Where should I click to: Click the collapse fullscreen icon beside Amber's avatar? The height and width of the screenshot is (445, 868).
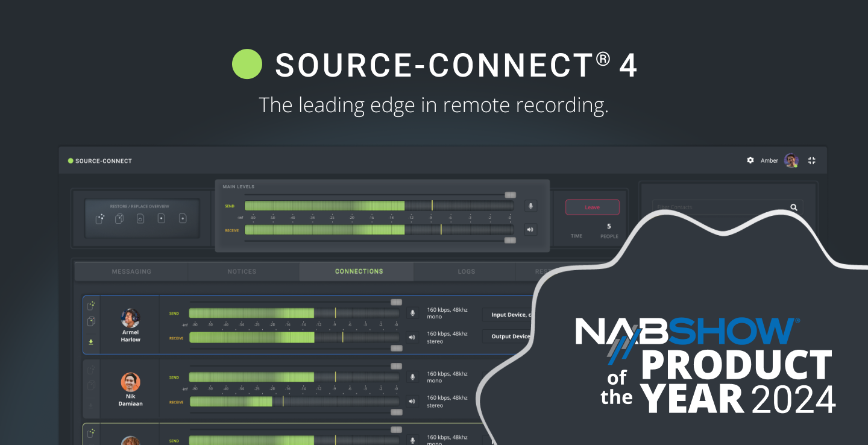[811, 160]
